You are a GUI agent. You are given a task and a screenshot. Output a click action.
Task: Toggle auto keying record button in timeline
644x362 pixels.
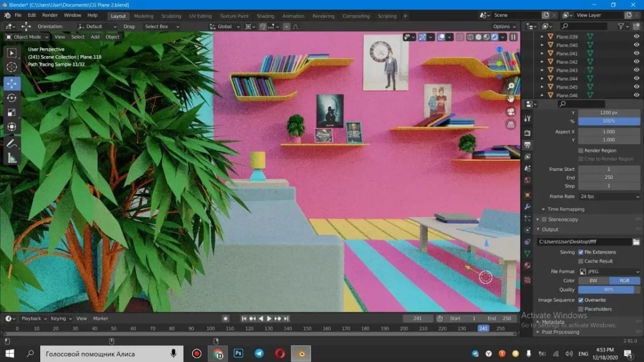coord(226,319)
